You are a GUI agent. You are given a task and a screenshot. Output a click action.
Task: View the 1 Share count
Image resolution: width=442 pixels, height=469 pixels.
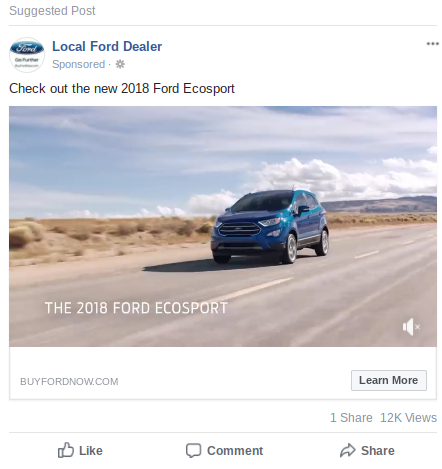351,418
